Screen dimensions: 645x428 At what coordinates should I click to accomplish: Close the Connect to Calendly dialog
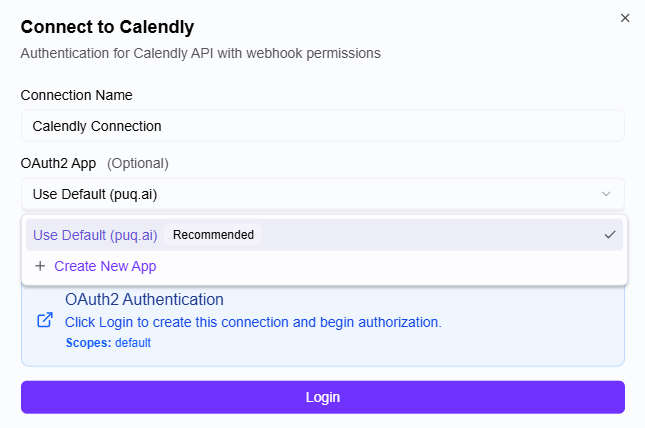point(625,18)
